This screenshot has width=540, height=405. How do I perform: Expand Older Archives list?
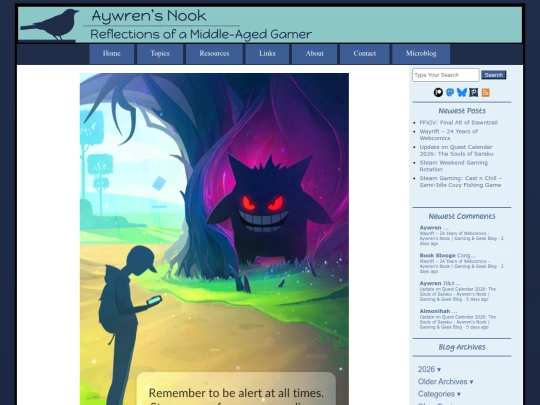pyautogui.click(x=445, y=382)
